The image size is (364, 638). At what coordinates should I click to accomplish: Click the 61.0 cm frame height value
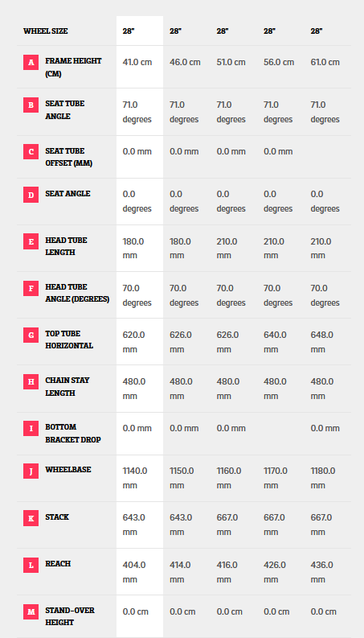coord(325,62)
